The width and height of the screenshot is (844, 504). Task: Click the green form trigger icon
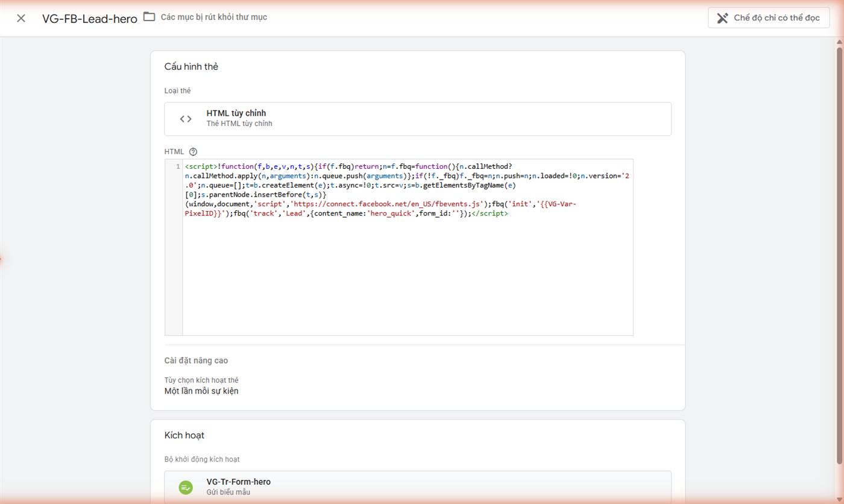click(x=186, y=487)
